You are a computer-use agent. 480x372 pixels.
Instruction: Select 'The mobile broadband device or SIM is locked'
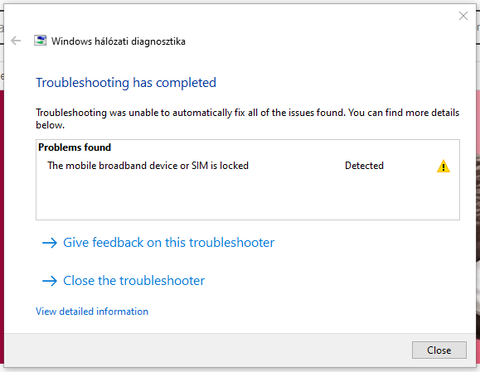coord(148,166)
